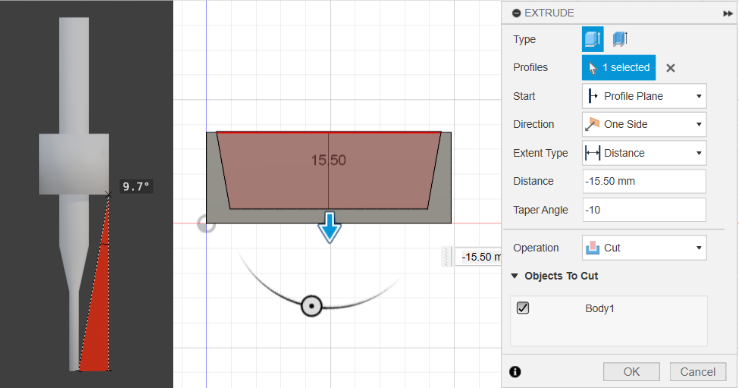Open the Direction One Side dropdown
This screenshot has height=388, width=739.
tap(644, 124)
